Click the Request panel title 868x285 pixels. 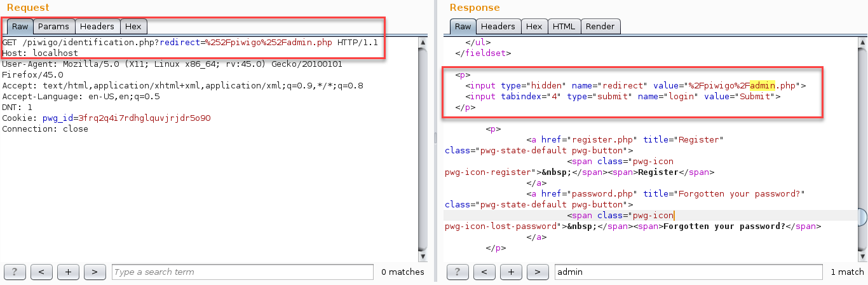[28, 8]
